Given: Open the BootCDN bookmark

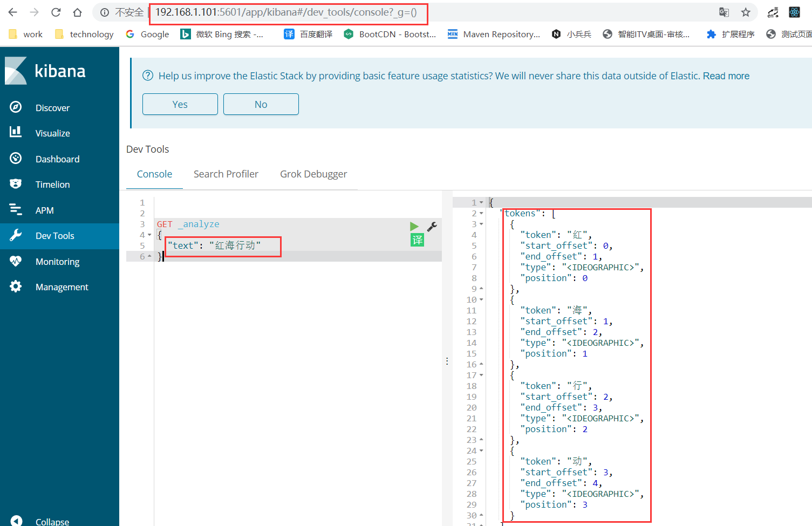Looking at the screenshot, I should (390, 34).
